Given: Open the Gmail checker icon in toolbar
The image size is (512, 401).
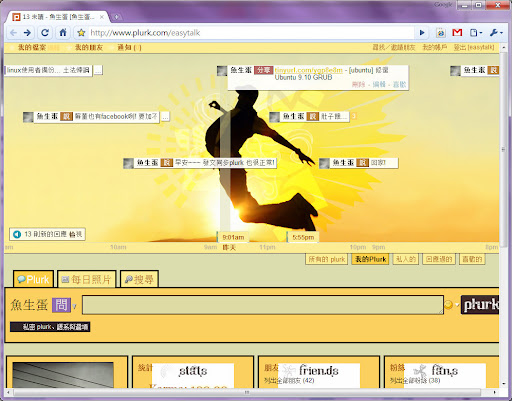Looking at the screenshot, I should pos(457,33).
